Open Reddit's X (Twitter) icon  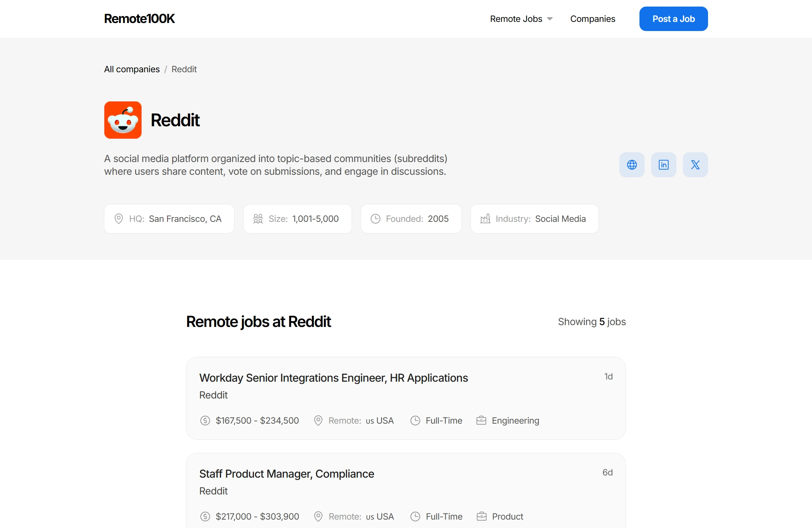tap(695, 165)
